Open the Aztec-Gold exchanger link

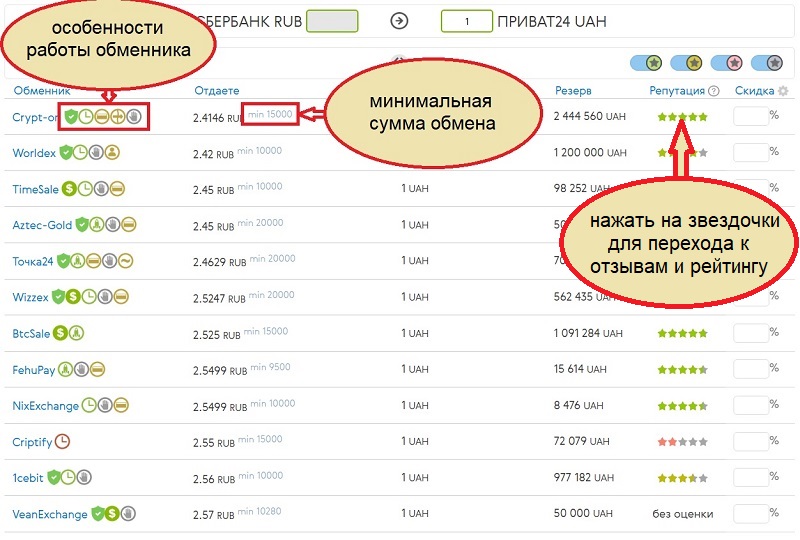[42, 225]
